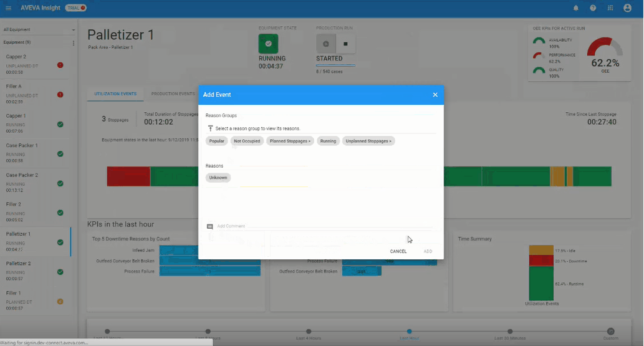The image size is (644, 346).
Task: Click the user account avatar icon
Action: point(628,8)
